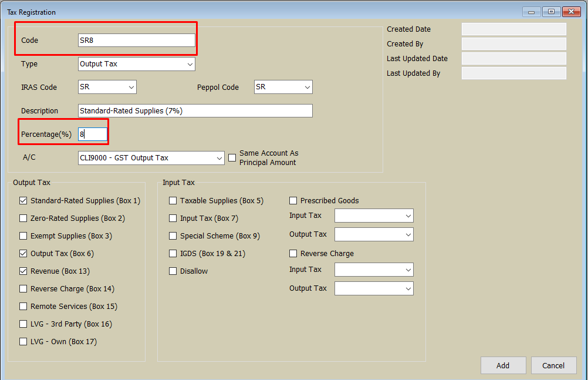Enable the Prescribed Goods checkbox
This screenshot has width=588, height=380.
click(293, 200)
